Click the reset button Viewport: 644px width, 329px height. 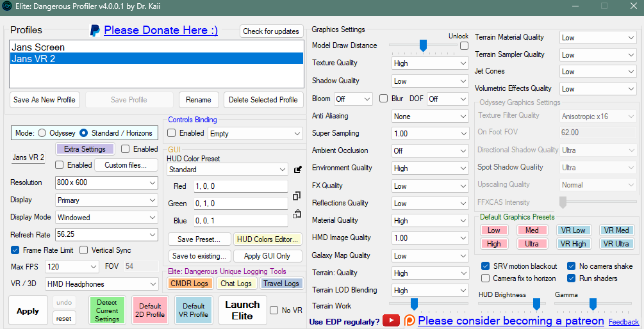pos(64,318)
